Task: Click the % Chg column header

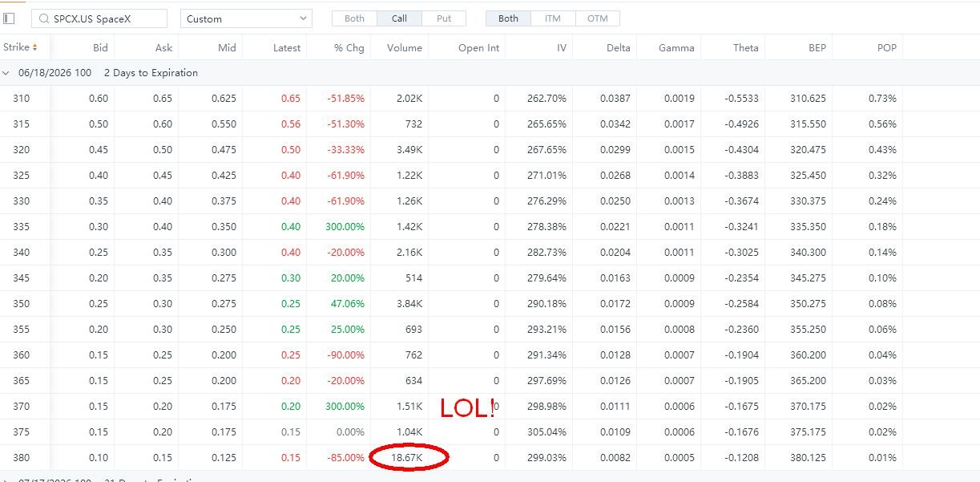Action: (349, 47)
